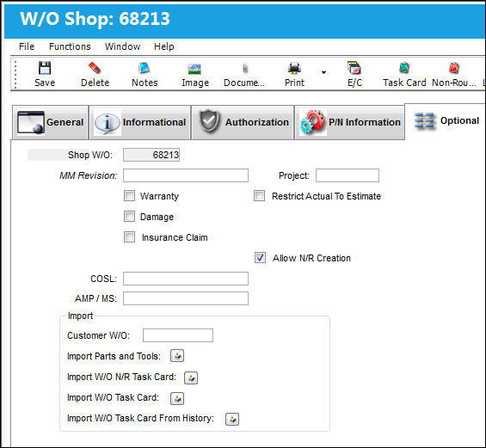This screenshot has height=448, width=486.
Task: Enable the Warranty checkbox
Action: click(x=129, y=196)
